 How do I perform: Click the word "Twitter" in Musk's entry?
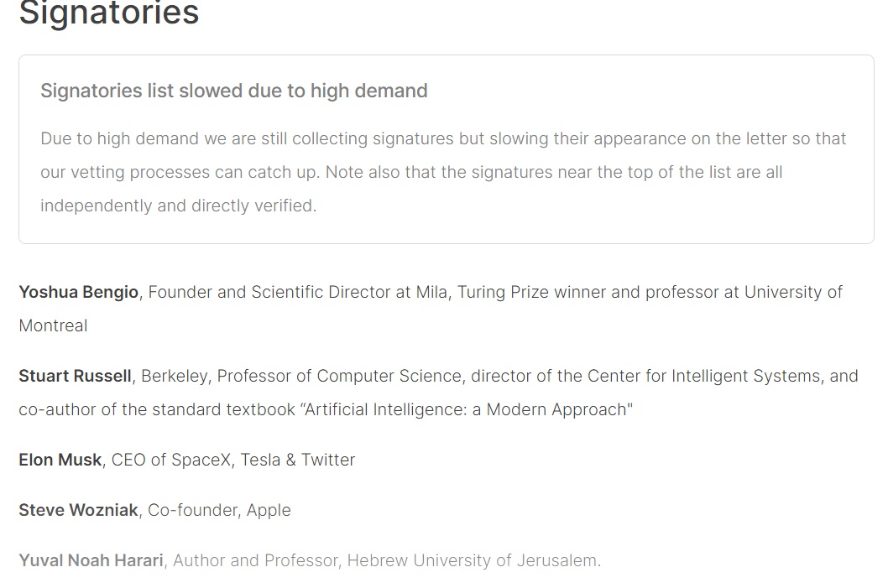pyautogui.click(x=328, y=460)
